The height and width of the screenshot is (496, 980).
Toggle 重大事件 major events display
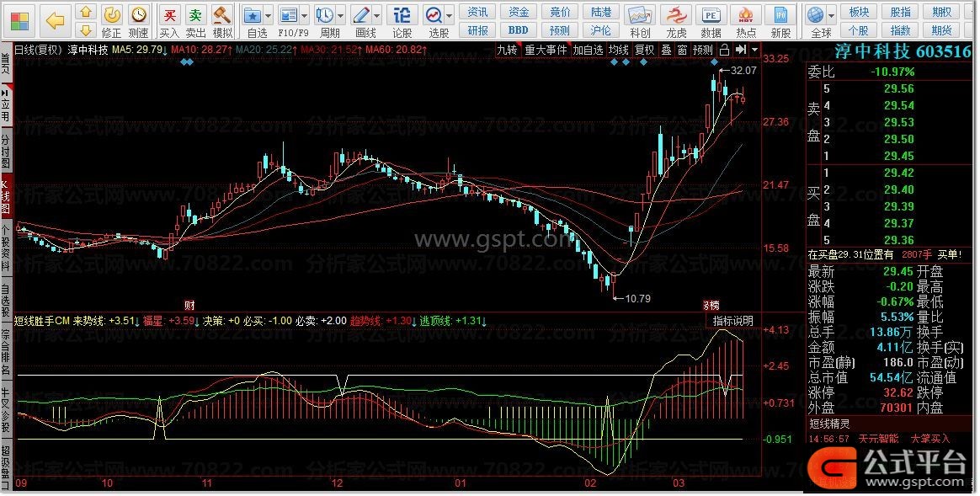point(546,50)
